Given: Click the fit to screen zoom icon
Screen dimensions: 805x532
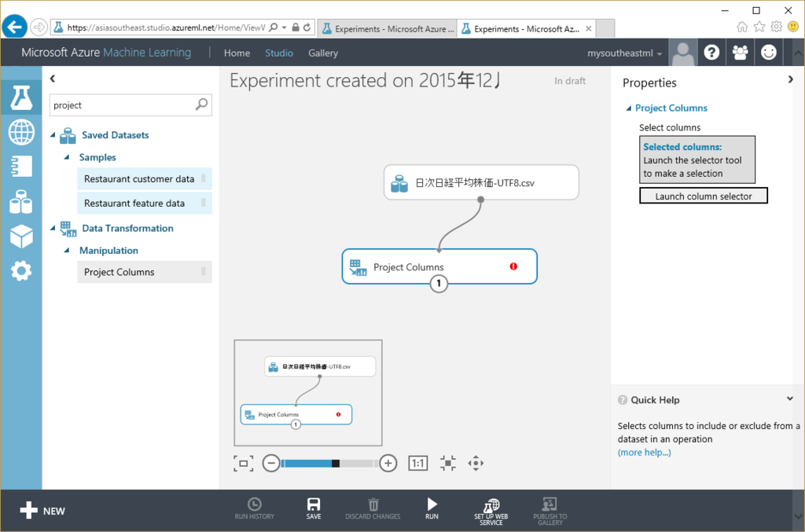Looking at the screenshot, I should (244, 464).
